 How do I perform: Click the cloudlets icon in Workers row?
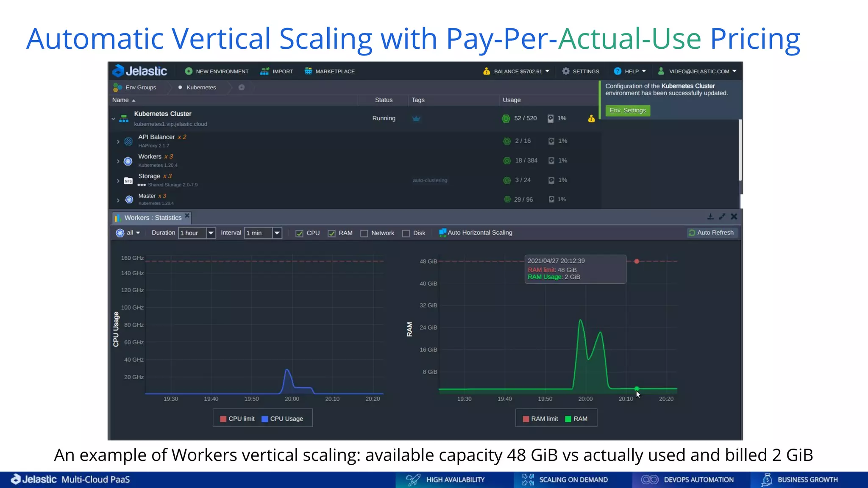(x=507, y=161)
